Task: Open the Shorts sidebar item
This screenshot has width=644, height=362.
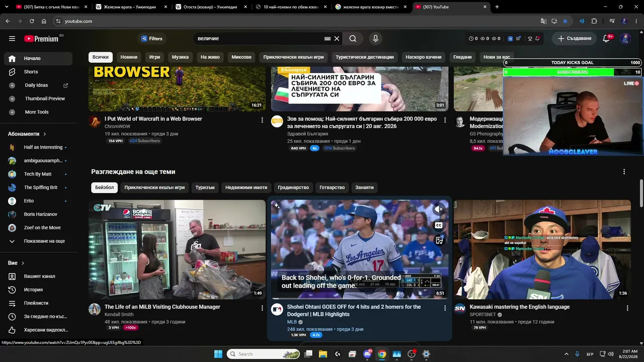Action: coord(38,72)
